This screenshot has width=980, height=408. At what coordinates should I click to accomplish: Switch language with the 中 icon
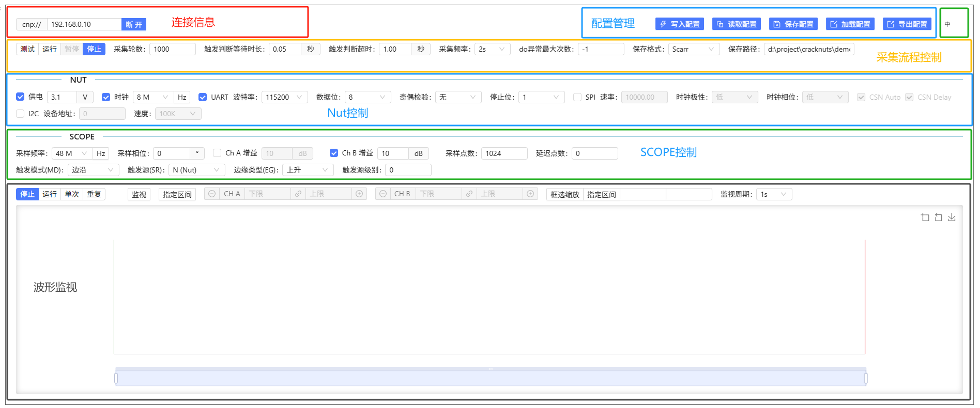point(947,24)
